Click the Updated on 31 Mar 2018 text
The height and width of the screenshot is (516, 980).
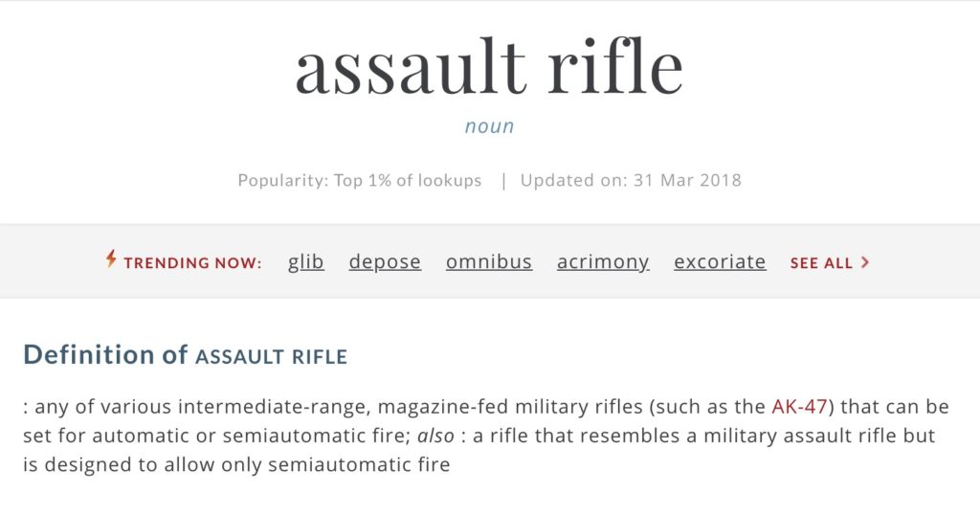click(631, 180)
